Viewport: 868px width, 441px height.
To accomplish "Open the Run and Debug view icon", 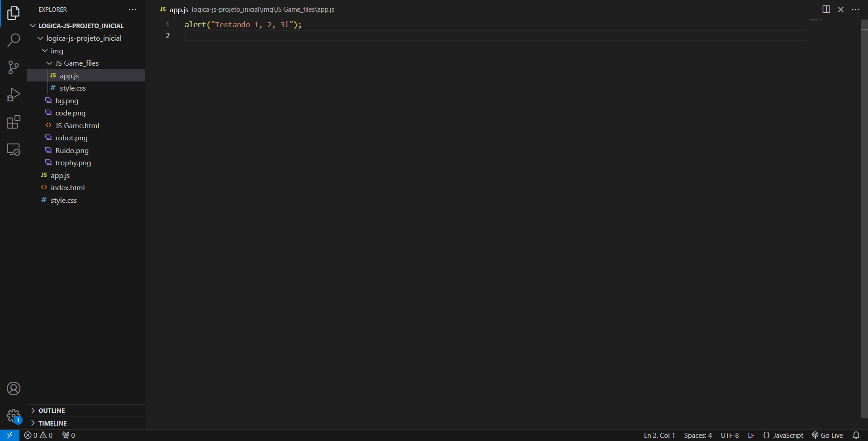I will [14, 95].
